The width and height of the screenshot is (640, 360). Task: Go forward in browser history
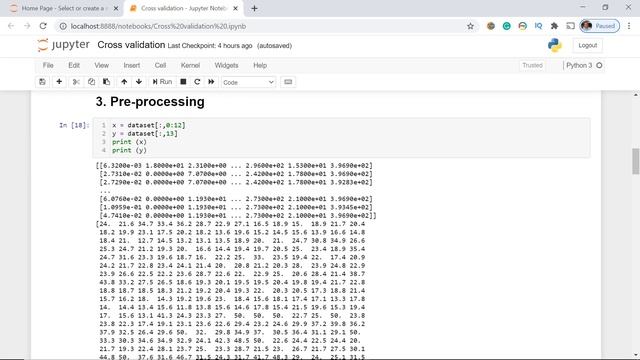point(27,26)
